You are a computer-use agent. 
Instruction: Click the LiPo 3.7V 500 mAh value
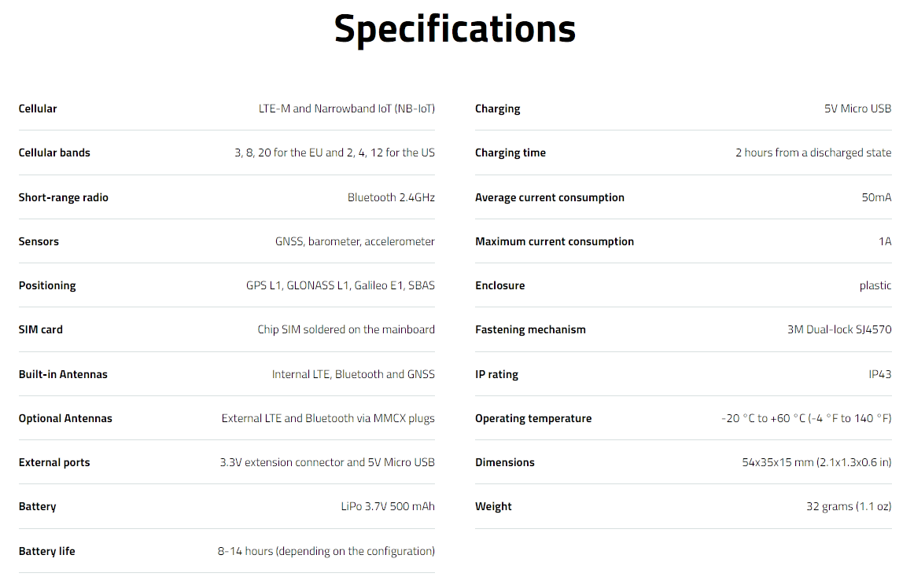[389, 506]
